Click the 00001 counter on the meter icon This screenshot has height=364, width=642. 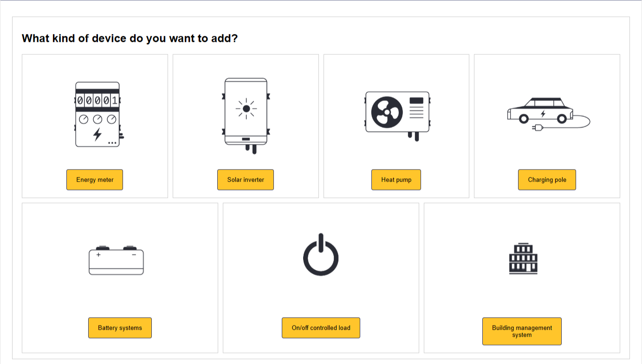[97, 100]
